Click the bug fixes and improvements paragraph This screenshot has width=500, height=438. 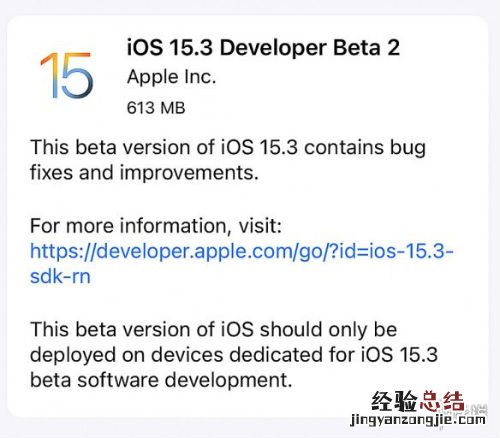[x=228, y=160]
